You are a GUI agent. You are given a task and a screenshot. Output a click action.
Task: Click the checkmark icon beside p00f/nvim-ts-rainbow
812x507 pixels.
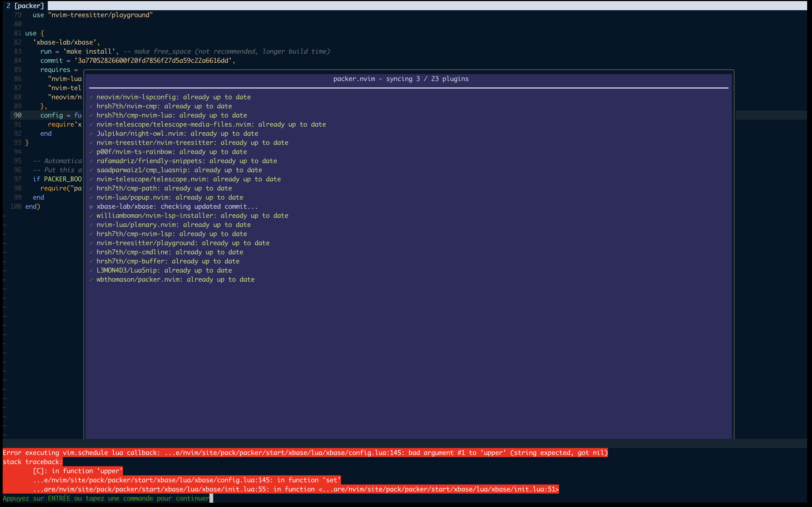coord(91,152)
